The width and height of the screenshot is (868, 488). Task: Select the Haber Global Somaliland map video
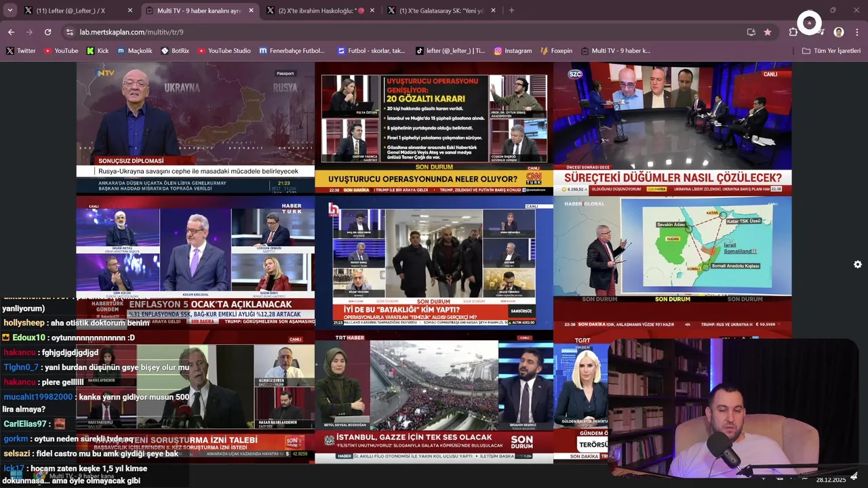click(x=672, y=263)
